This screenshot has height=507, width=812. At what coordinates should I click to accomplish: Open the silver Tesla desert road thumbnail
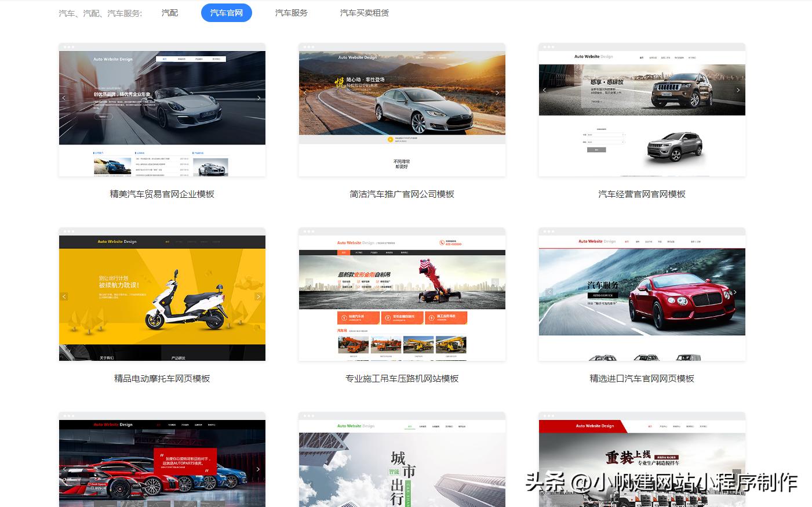(402, 110)
